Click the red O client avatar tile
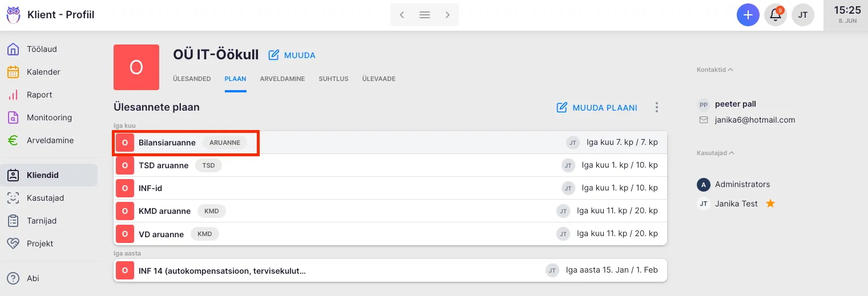Viewport: 868px width, 296px height. pyautogui.click(x=136, y=67)
